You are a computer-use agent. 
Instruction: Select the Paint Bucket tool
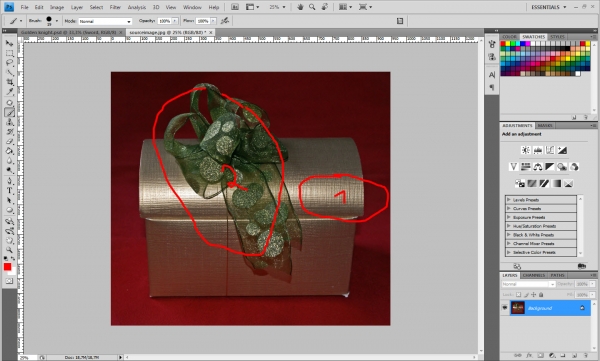(10, 151)
